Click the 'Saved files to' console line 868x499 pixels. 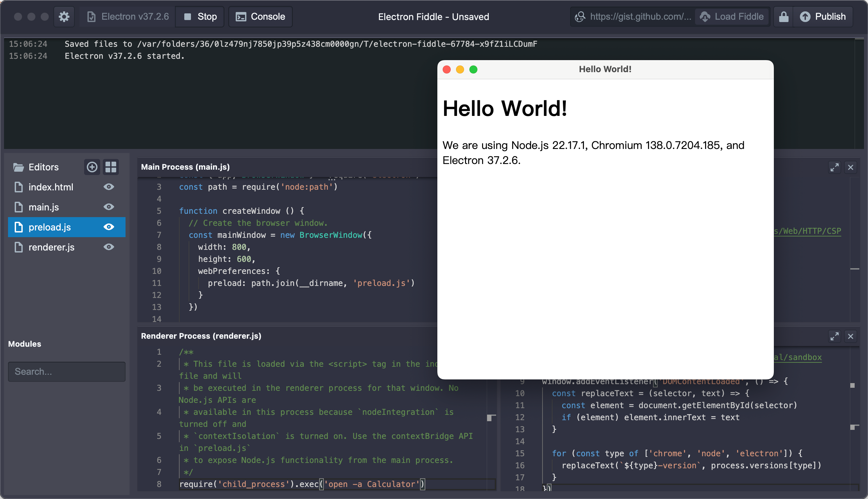pos(301,44)
